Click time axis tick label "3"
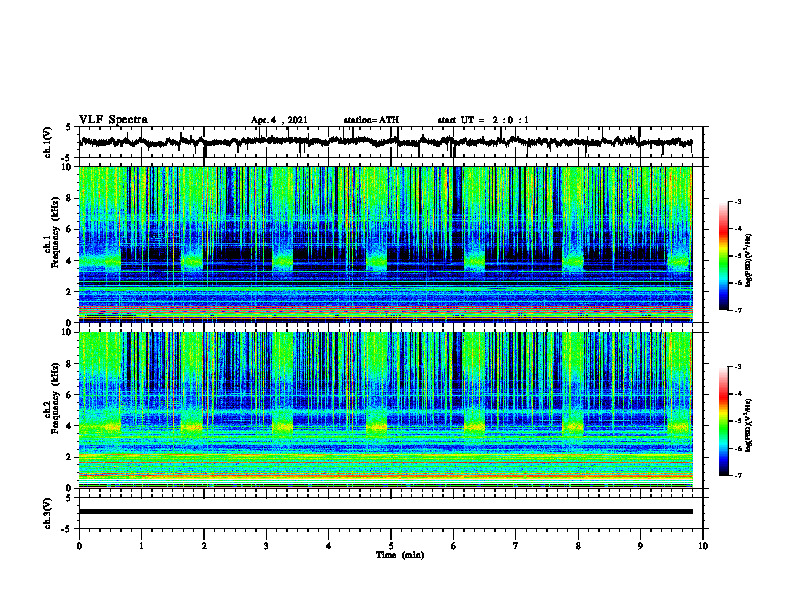This screenshot has height=612, width=792. (x=266, y=546)
